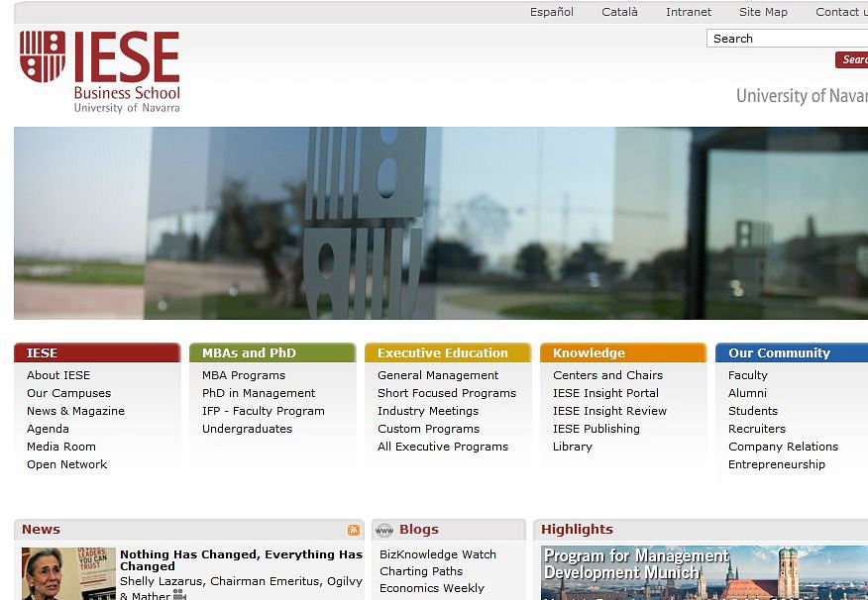This screenshot has width=868, height=600.
Task: View All Executive Programs
Action: pos(443,447)
